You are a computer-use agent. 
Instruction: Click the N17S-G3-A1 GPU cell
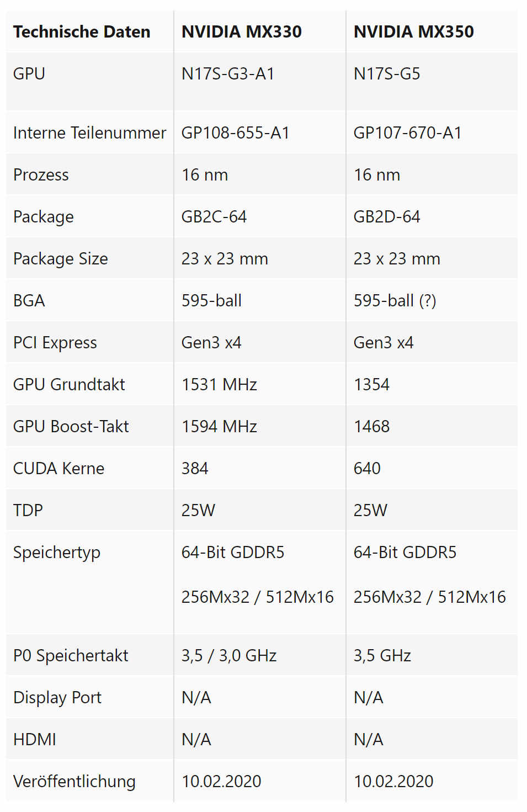(x=228, y=74)
